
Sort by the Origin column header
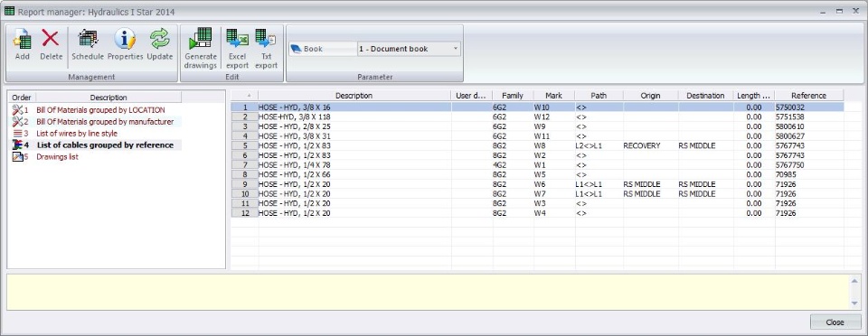click(x=650, y=96)
